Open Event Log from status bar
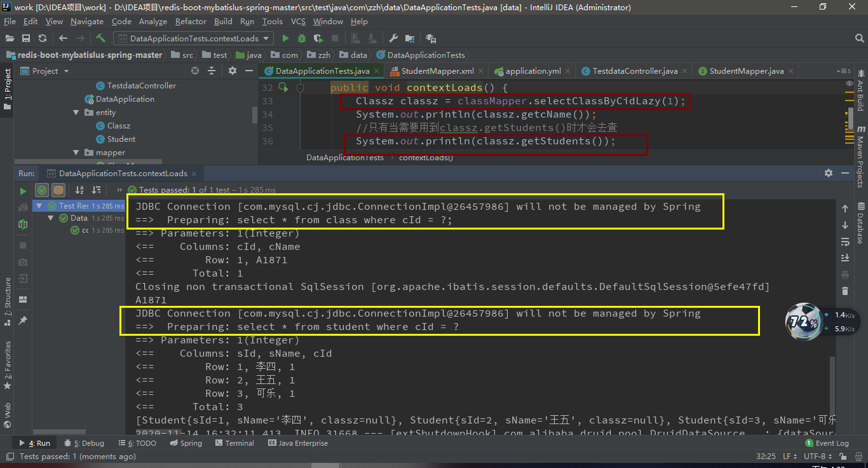868x468 pixels. coord(827,443)
